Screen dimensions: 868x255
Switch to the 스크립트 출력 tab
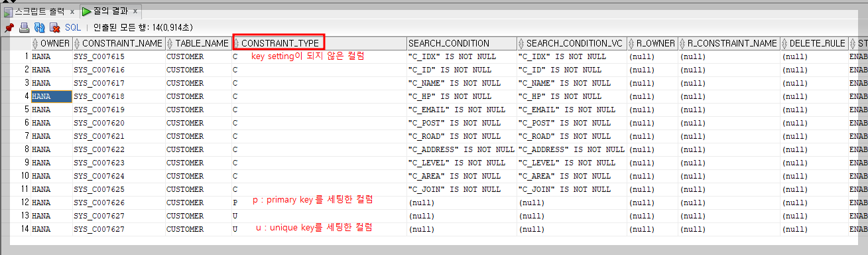coord(40,12)
